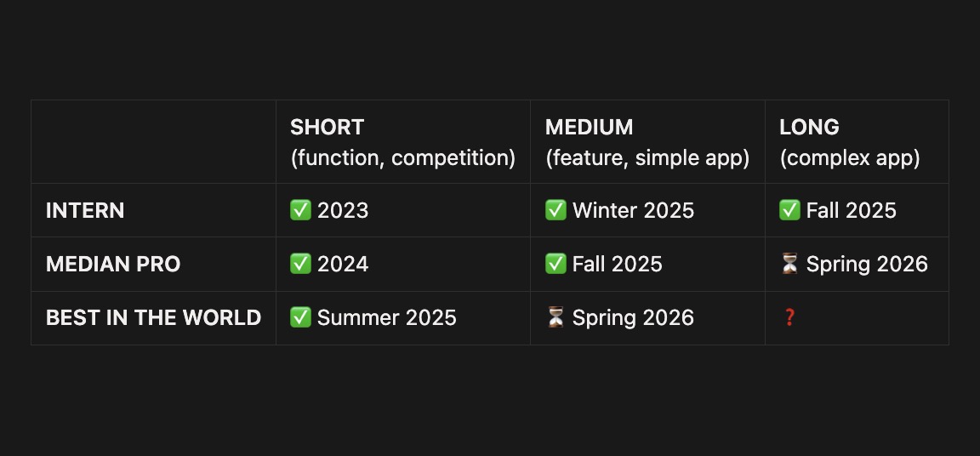Image resolution: width=980 pixels, height=456 pixels.
Task: Click the checkmark next to Winter 2025
Action: click(x=556, y=211)
